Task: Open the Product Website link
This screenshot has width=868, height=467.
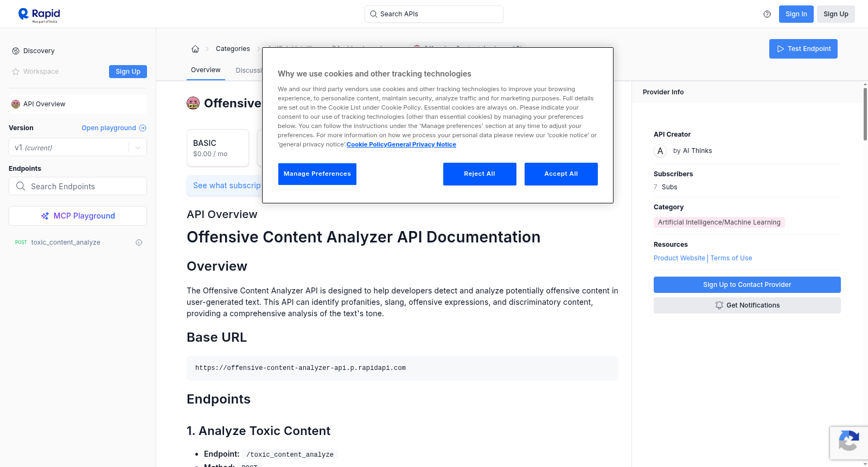Action: [x=679, y=258]
